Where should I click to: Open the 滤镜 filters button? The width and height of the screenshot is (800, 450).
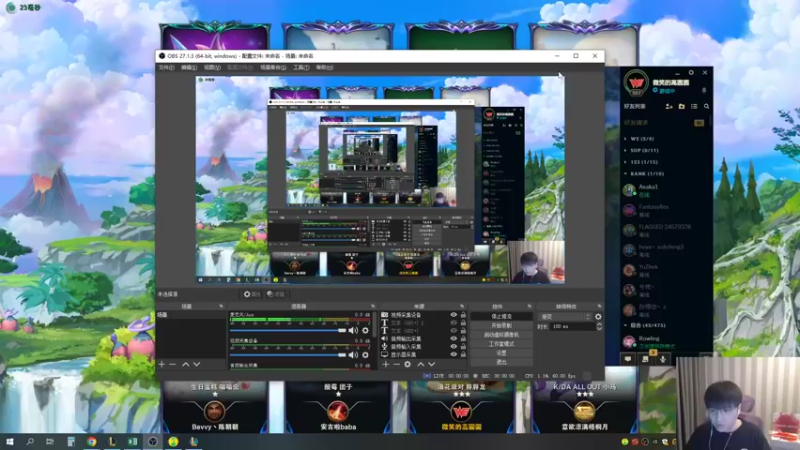click(276, 294)
